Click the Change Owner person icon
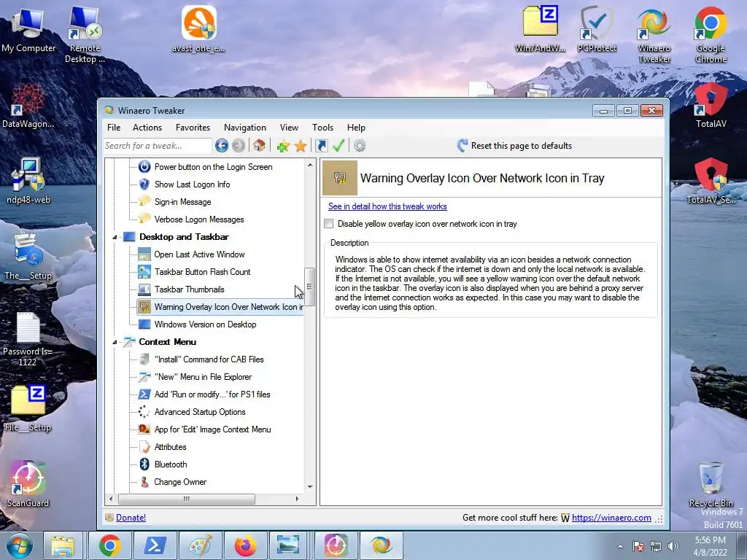This screenshot has width=747, height=560. tap(144, 482)
